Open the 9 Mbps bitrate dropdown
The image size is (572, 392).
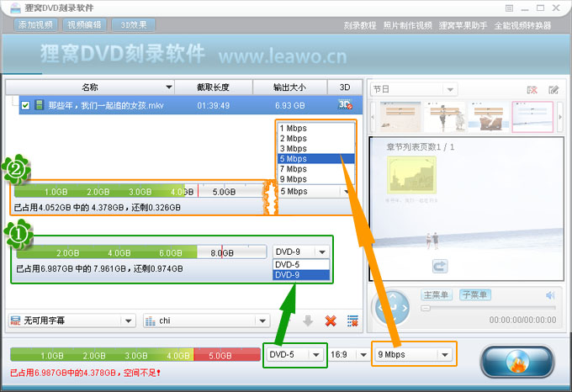pos(413,354)
